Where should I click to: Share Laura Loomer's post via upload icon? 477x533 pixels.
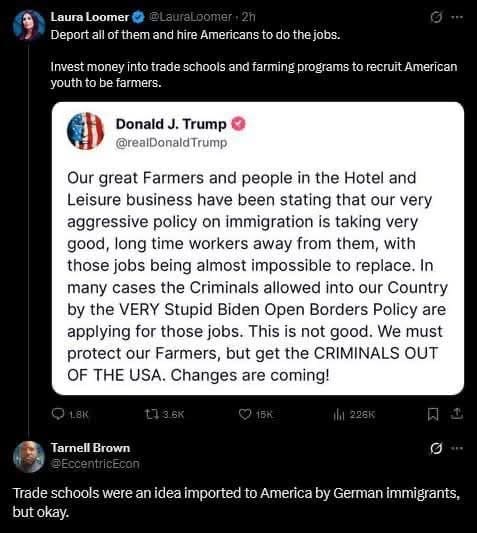pyautogui.click(x=457, y=413)
